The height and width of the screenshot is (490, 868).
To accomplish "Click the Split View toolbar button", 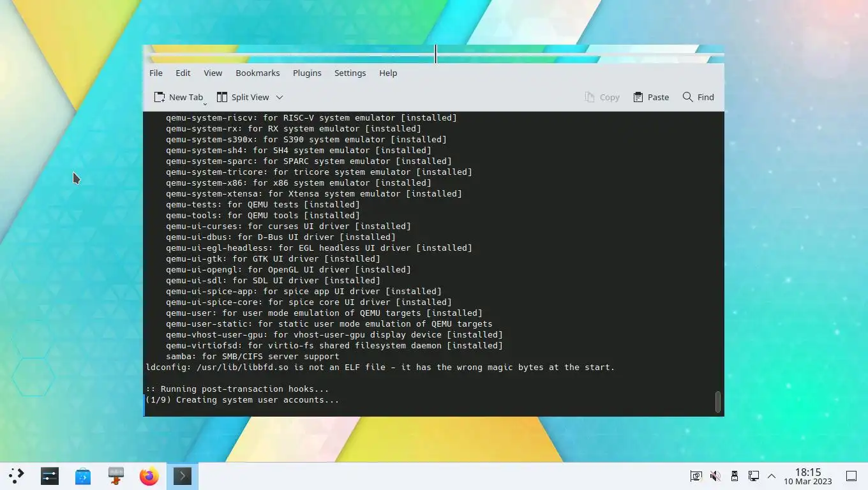I will point(243,97).
